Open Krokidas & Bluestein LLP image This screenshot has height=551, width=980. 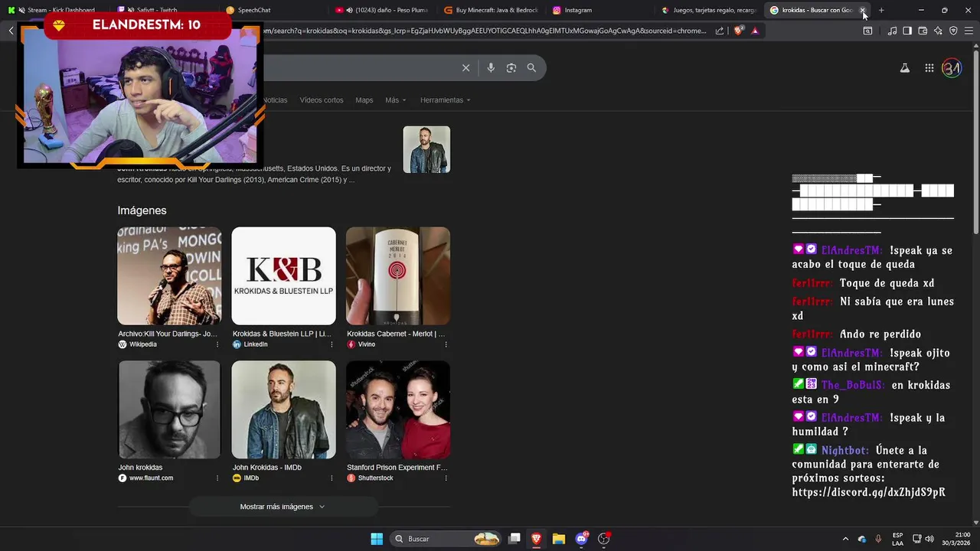click(283, 276)
